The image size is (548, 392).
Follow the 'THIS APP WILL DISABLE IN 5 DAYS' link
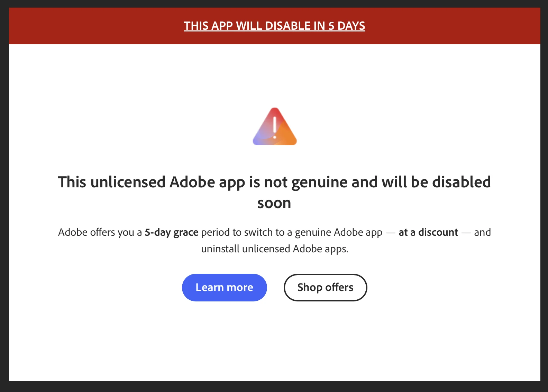[274, 26]
